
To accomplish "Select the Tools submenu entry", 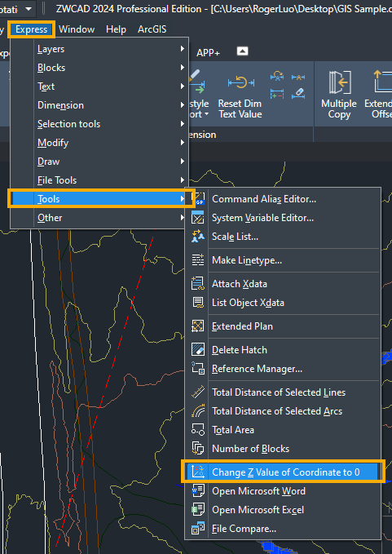I will click(x=99, y=198).
